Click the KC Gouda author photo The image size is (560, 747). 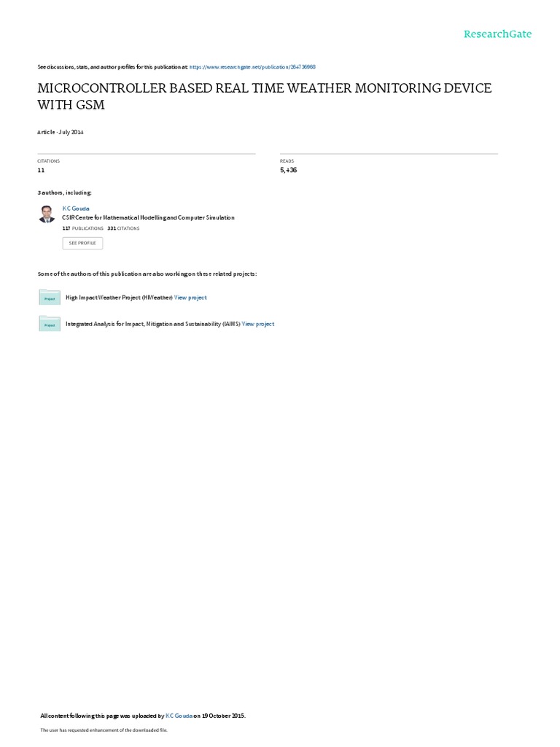coord(47,214)
